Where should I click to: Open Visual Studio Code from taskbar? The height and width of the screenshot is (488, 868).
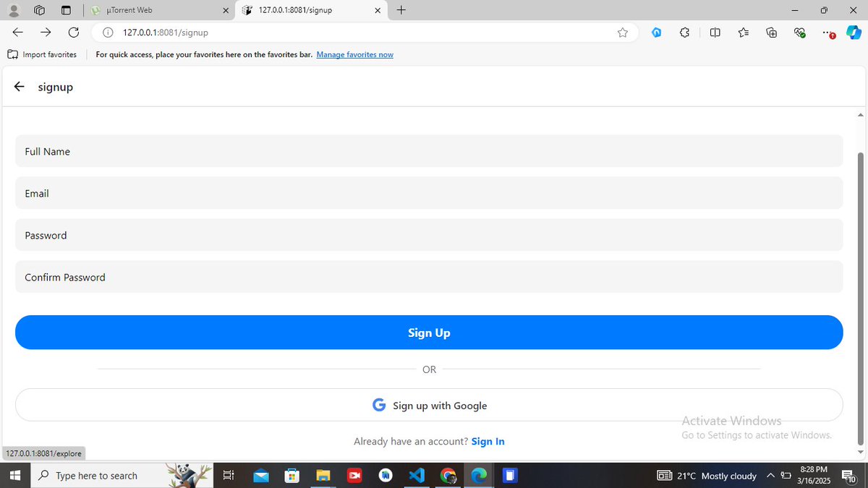[417, 475]
